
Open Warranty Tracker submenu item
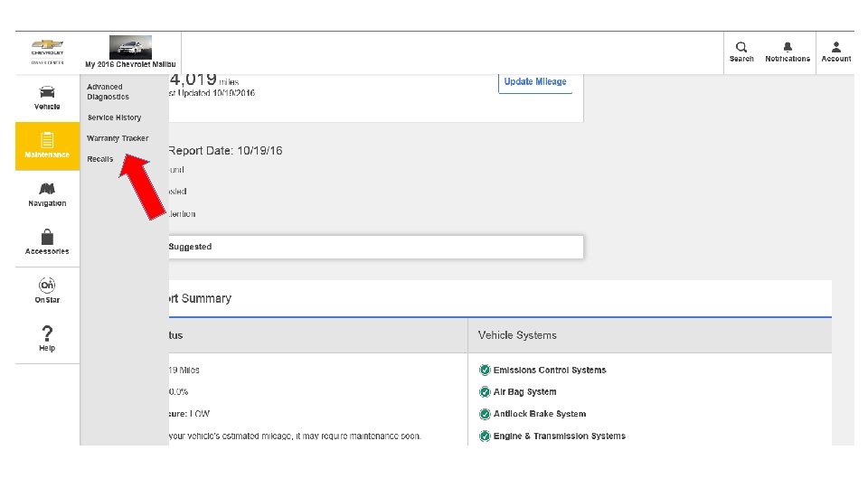point(118,138)
